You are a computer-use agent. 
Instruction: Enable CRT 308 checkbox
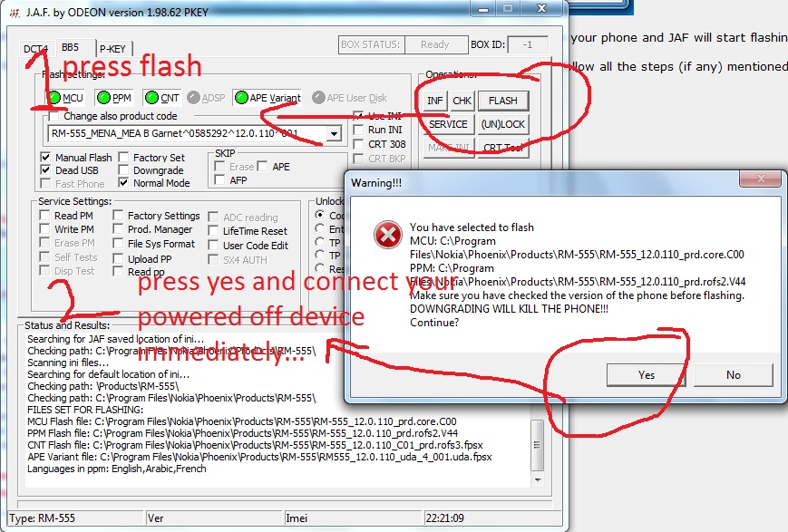click(x=358, y=144)
